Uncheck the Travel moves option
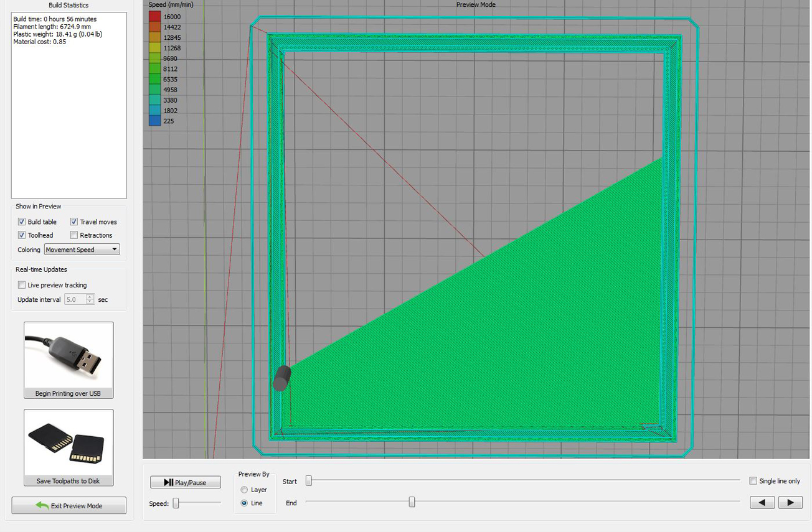This screenshot has height=532, width=812. click(74, 222)
